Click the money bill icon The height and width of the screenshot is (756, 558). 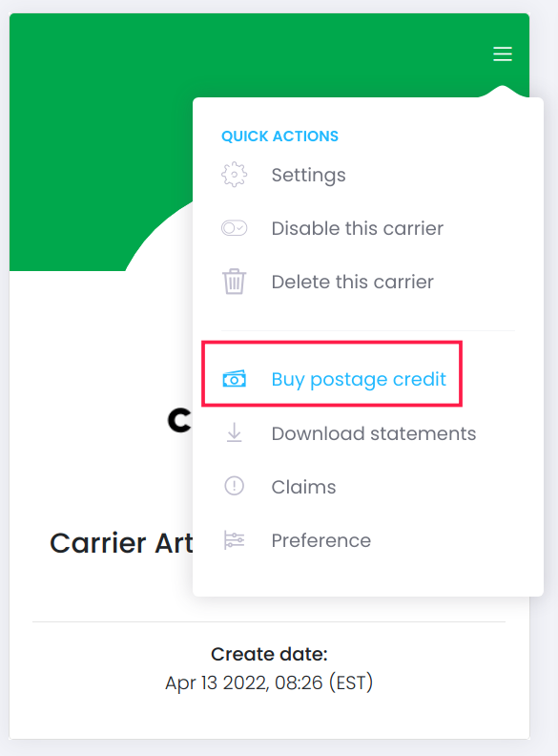coord(235,380)
